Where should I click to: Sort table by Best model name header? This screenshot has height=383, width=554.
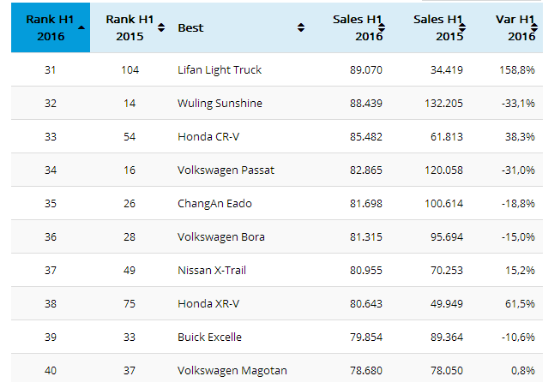[190, 28]
